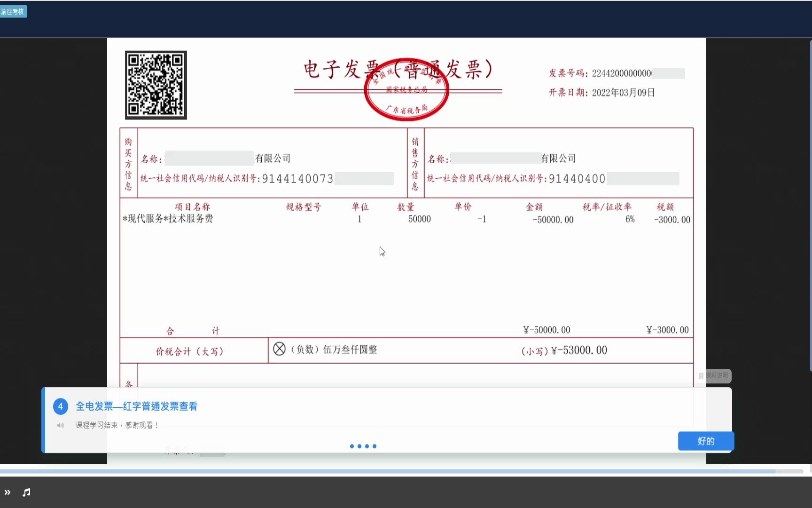Screen dimensions: 812x508
Task: Click the step number 4 circle badge
Action: point(61,406)
